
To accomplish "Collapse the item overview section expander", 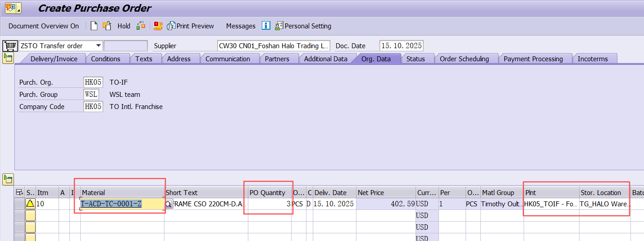I will click(x=8, y=178).
